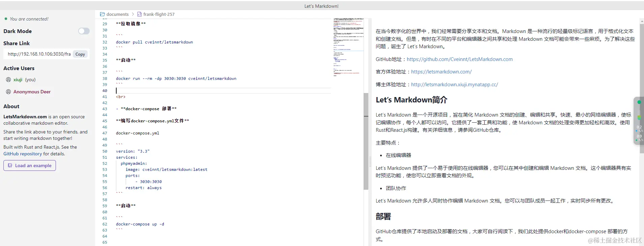This screenshot has width=644, height=246.
Task: Click the "docker run --rm -dp 3030:3030" line
Action: (176, 79)
